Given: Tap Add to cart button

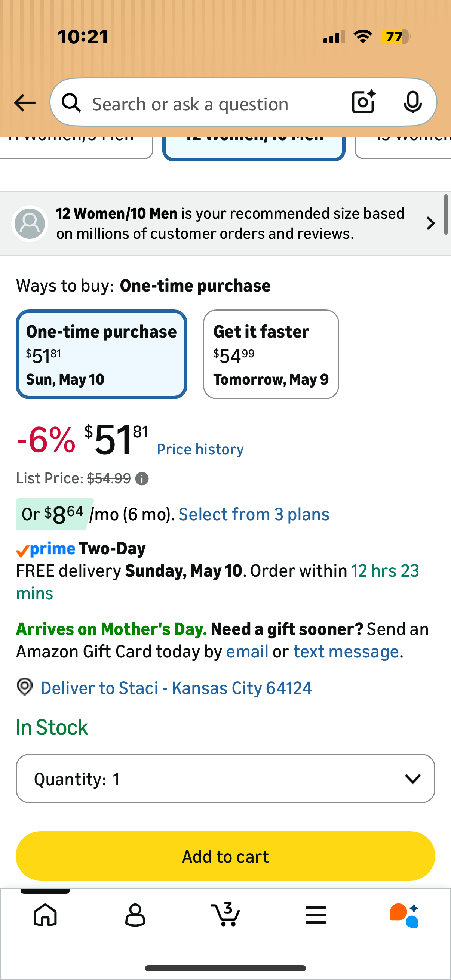Looking at the screenshot, I should tap(225, 856).
